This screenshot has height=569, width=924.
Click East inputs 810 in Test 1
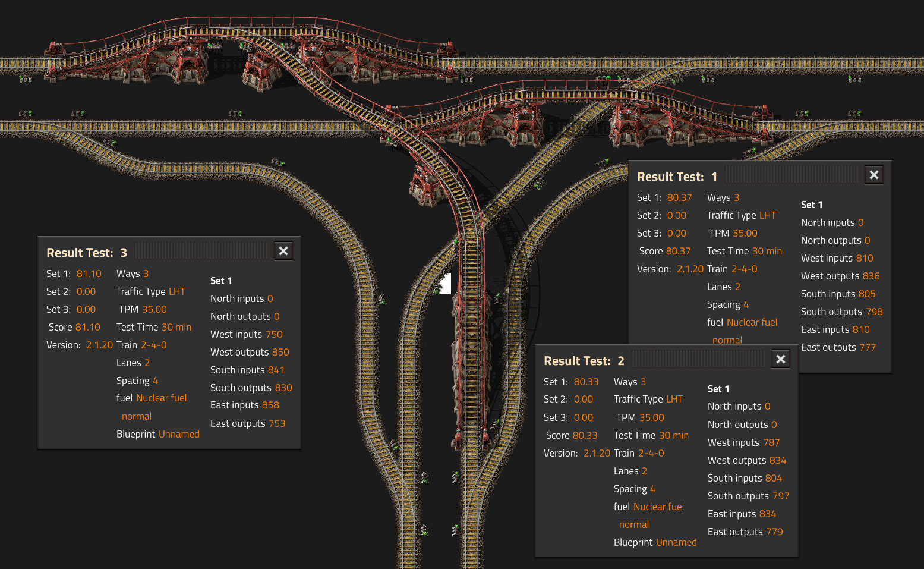click(835, 329)
